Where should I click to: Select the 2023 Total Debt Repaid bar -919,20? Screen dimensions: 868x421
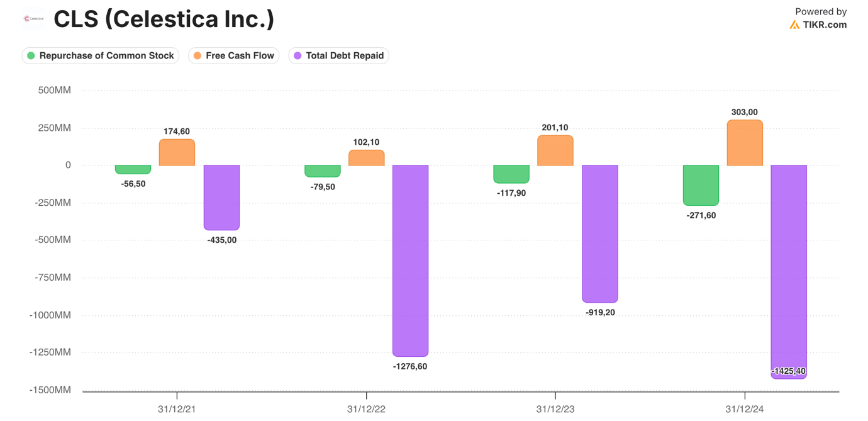[600, 233]
